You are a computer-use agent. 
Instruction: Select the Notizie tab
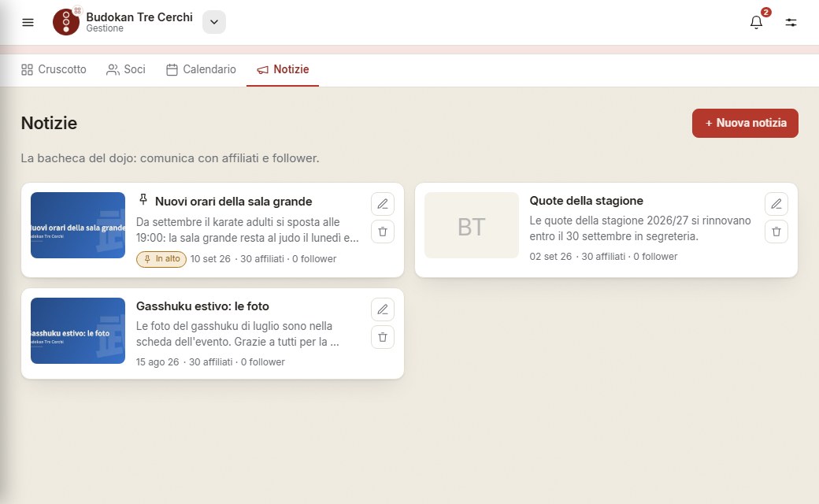[x=283, y=69]
